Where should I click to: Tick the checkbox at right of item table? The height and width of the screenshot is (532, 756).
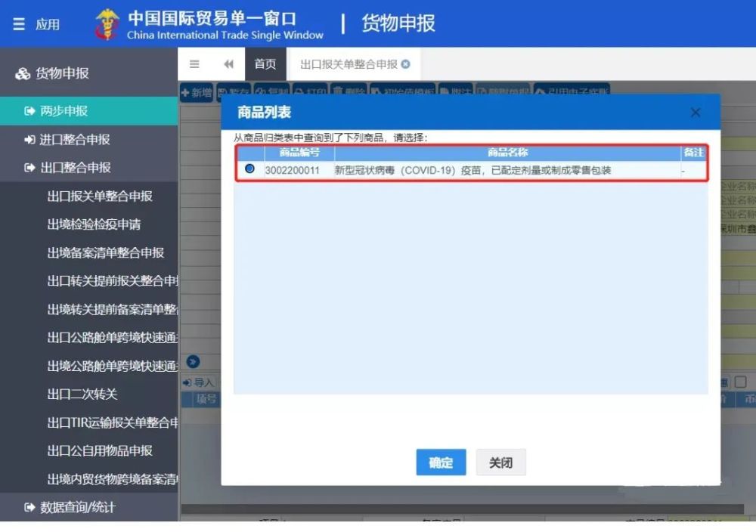[x=741, y=382]
